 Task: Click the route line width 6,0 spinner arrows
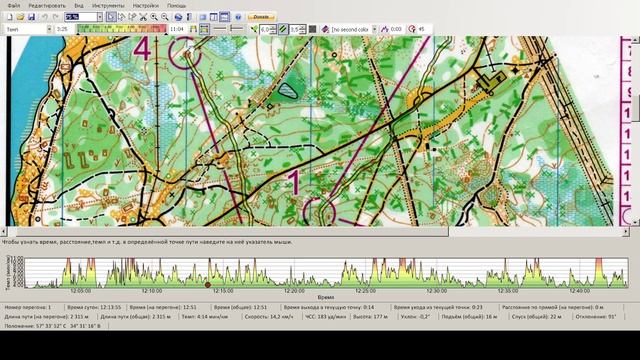click(x=273, y=29)
